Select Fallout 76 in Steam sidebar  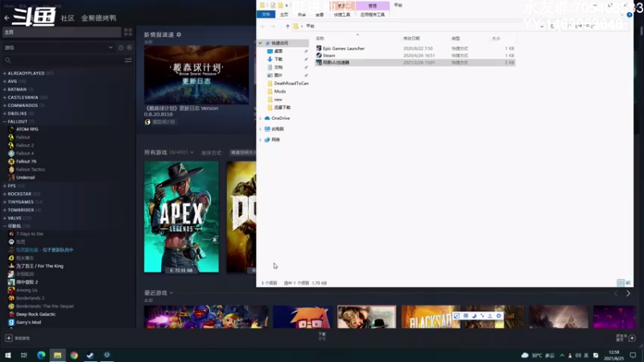pyautogui.click(x=27, y=162)
